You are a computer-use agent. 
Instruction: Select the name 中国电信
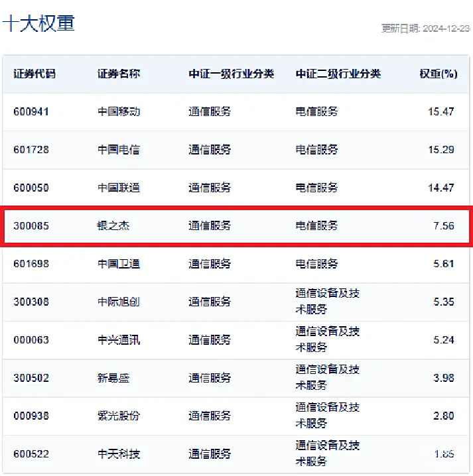[x=119, y=150]
